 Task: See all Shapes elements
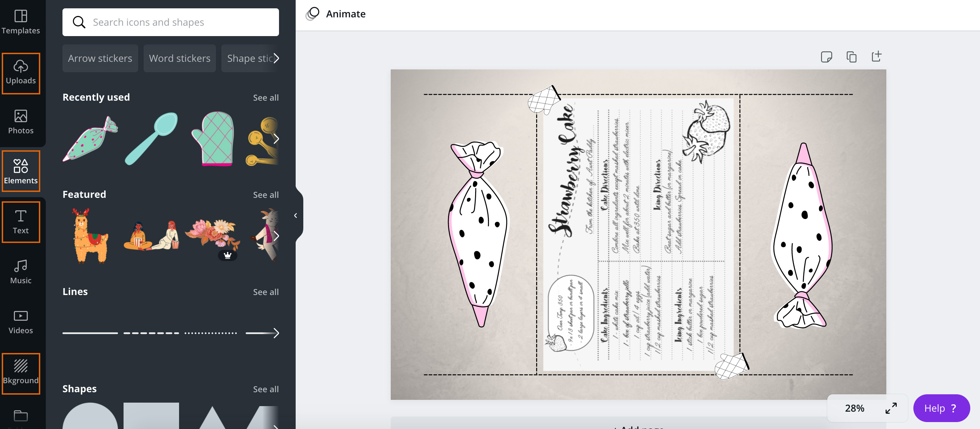(x=265, y=389)
